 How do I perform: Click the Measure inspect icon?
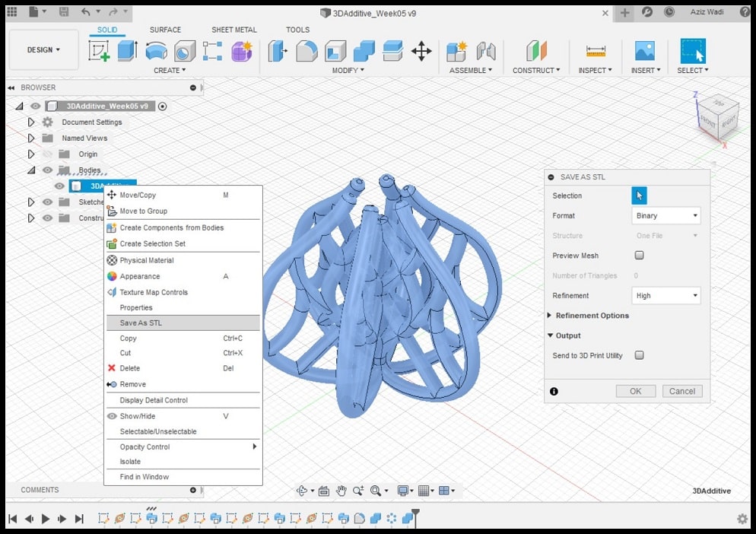coord(596,51)
